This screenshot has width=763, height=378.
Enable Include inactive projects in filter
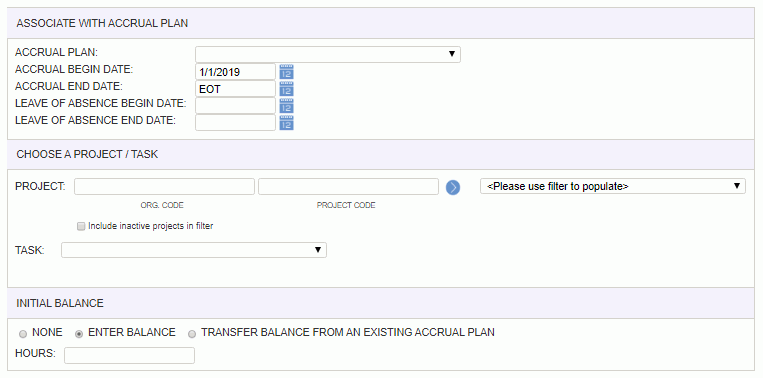pos(81,226)
